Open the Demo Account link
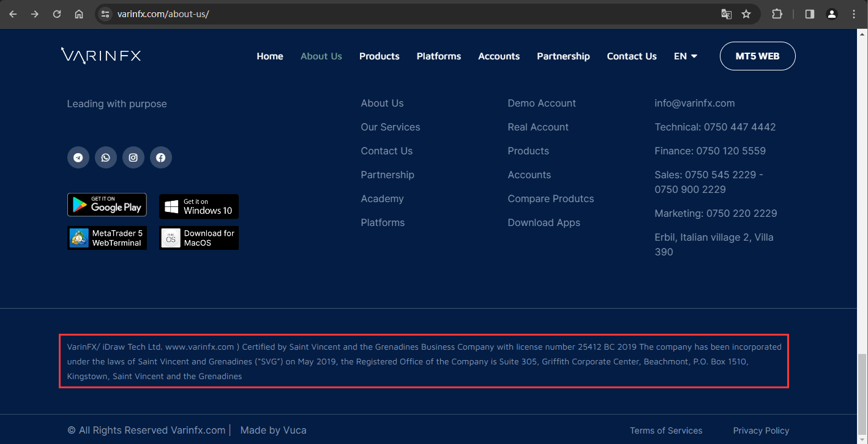The width and height of the screenshot is (868, 444). [x=542, y=103]
